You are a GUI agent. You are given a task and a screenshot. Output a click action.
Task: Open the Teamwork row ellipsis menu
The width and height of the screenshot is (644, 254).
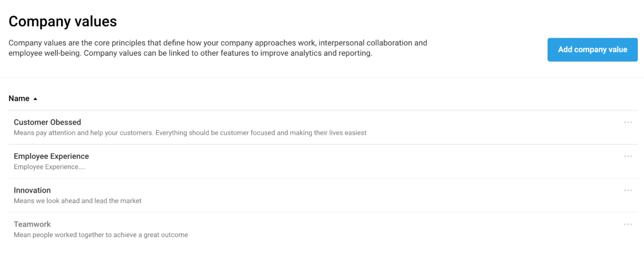click(628, 224)
